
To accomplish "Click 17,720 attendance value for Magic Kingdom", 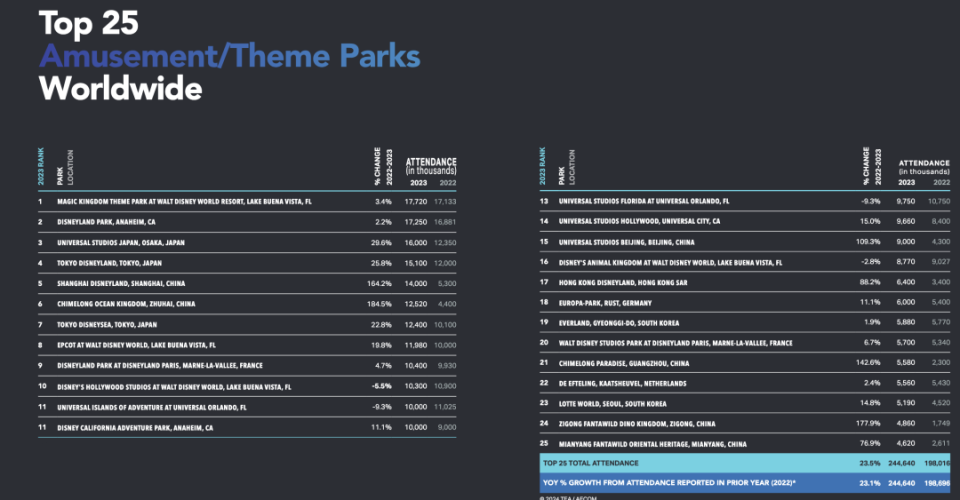I will 416,201.
